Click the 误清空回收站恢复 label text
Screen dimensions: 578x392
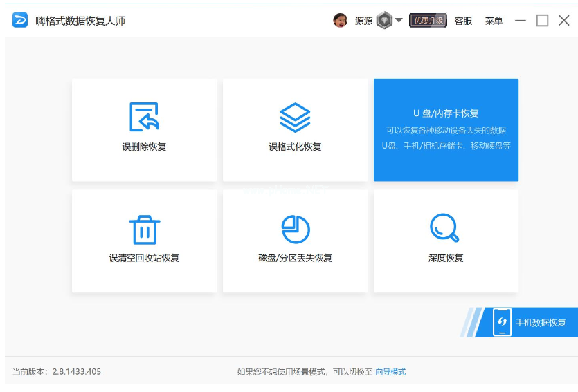144,259
